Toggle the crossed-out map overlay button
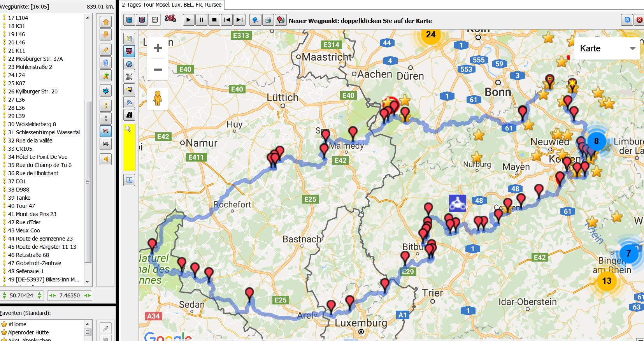The width and height of the screenshot is (644, 341). click(129, 51)
